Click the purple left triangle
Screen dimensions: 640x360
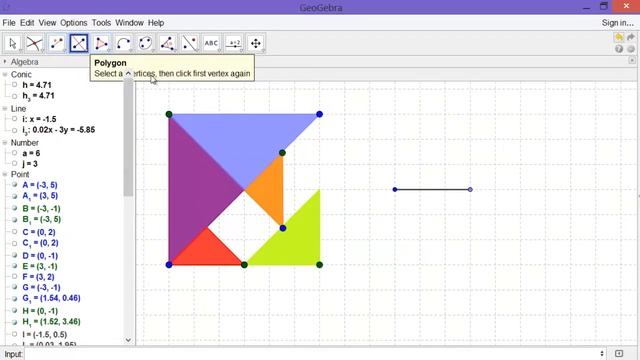(194, 189)
